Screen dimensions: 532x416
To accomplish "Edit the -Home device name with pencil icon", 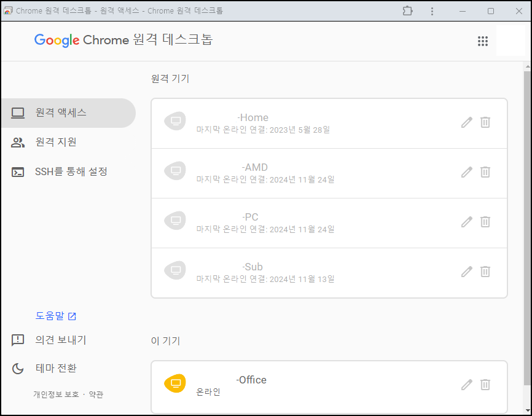I will point(467,122).
